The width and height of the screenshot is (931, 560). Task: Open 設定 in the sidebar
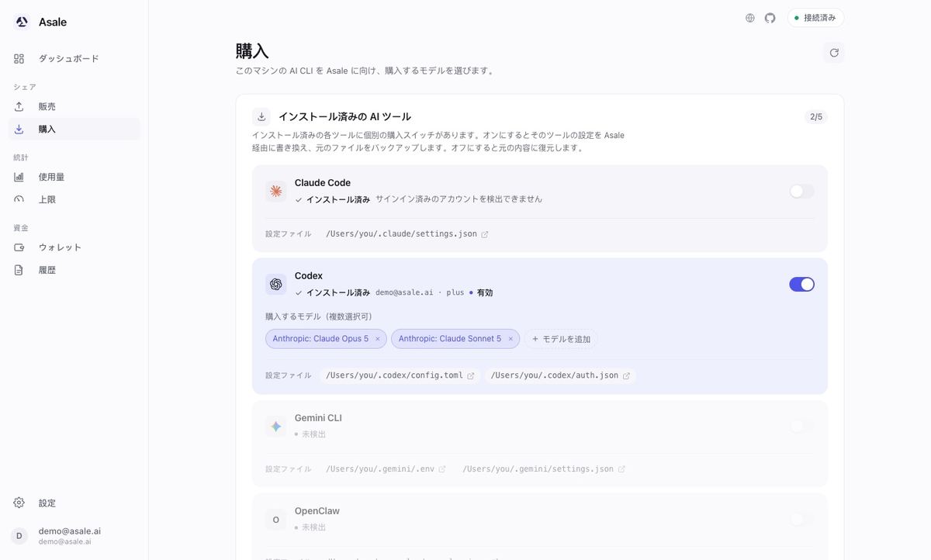point(74,503)
